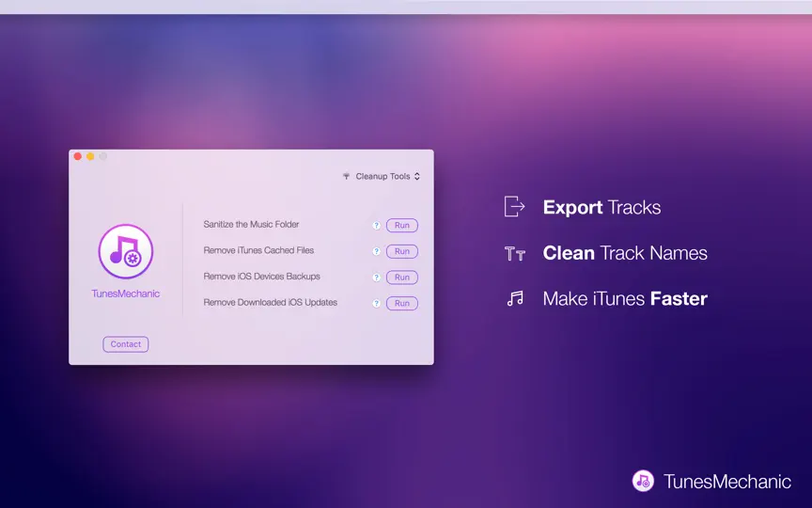The height and width of the screenshot is (508, 812).
Task: Minimize the window with the yellow button
Action: coord(90,156)
